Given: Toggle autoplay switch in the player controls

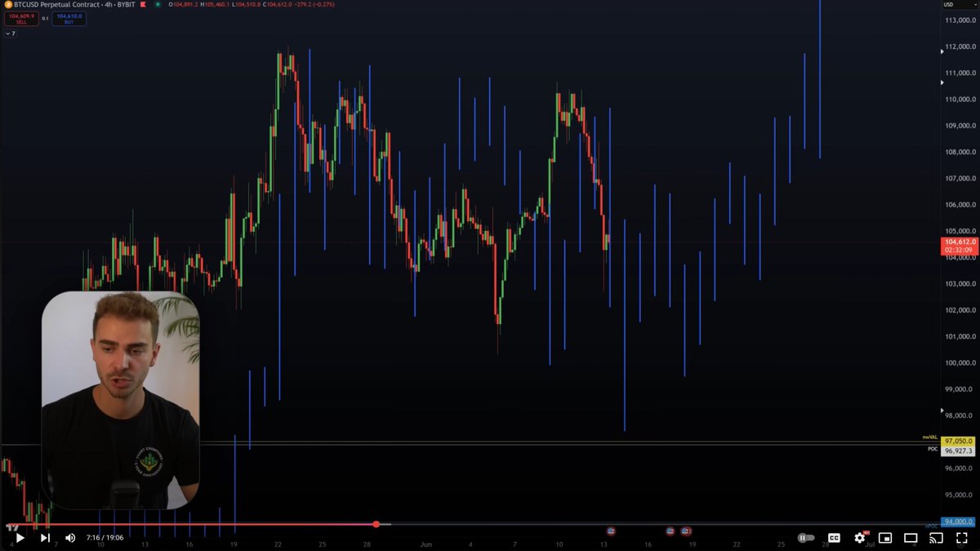Looking at the screenshot, I should tap(806, 538).
